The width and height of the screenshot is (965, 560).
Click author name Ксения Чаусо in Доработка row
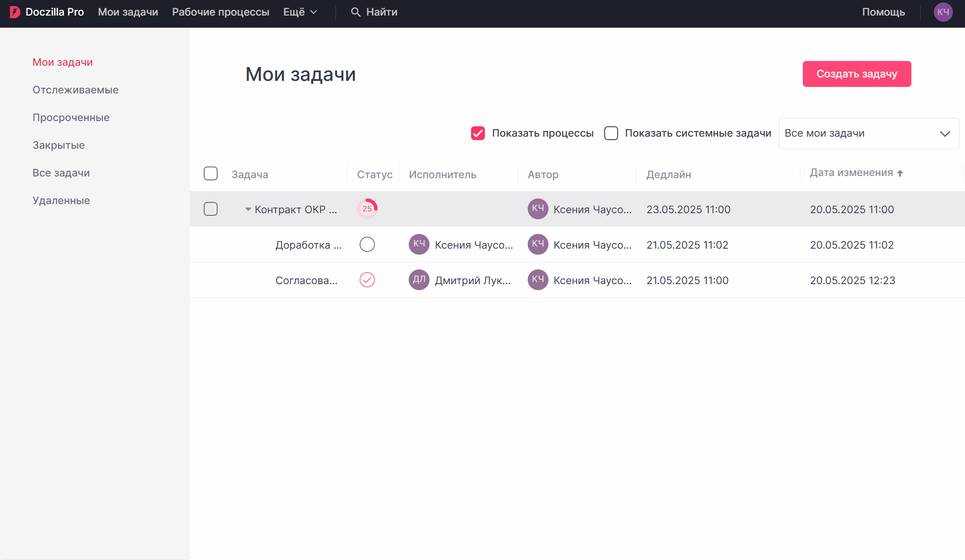(x=593, y=245)
